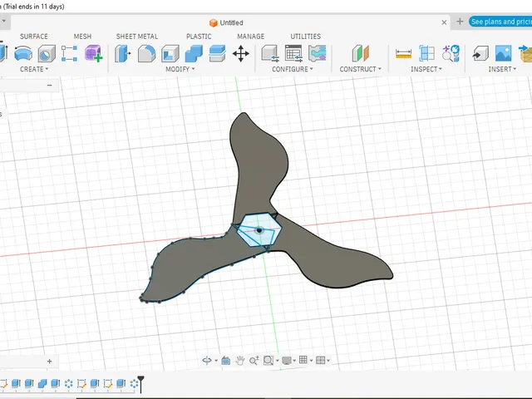Switch to the MESH tab

coord(82,37)
